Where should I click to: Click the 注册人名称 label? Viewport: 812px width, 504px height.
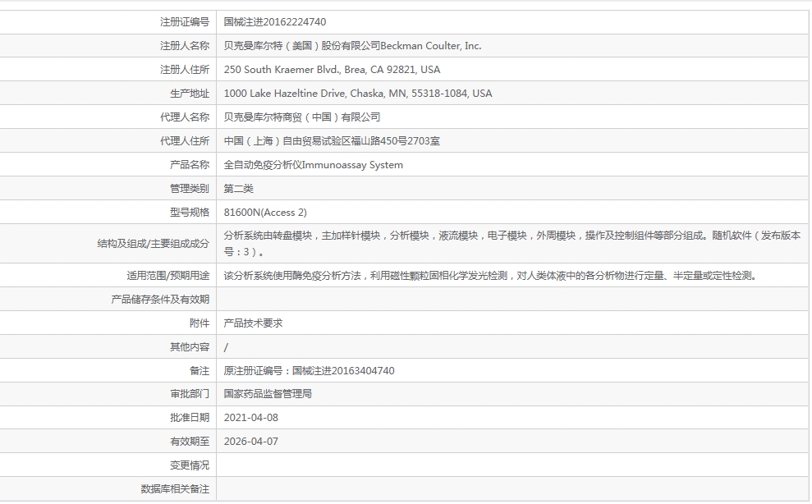click(185, 46)
